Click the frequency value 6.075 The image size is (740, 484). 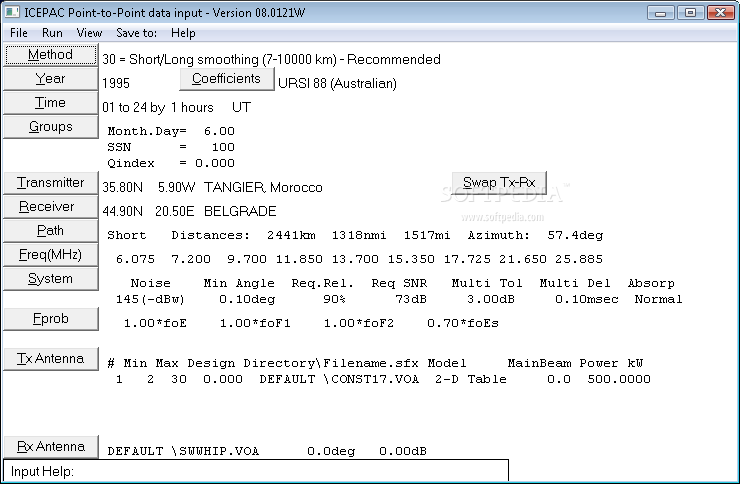coord(135,259)
